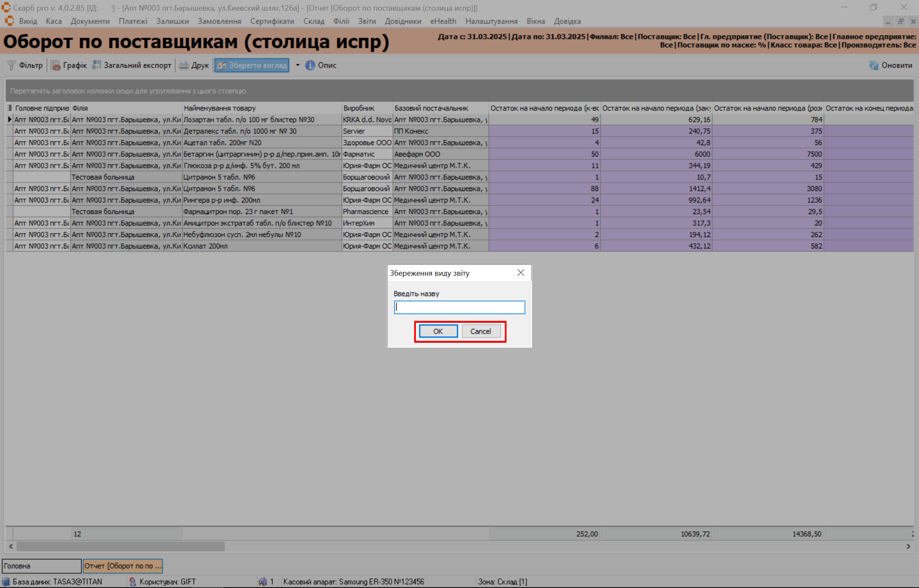Open the Звіти menu
Viewport: 919px width, 588px height.
tap(366, 21)
